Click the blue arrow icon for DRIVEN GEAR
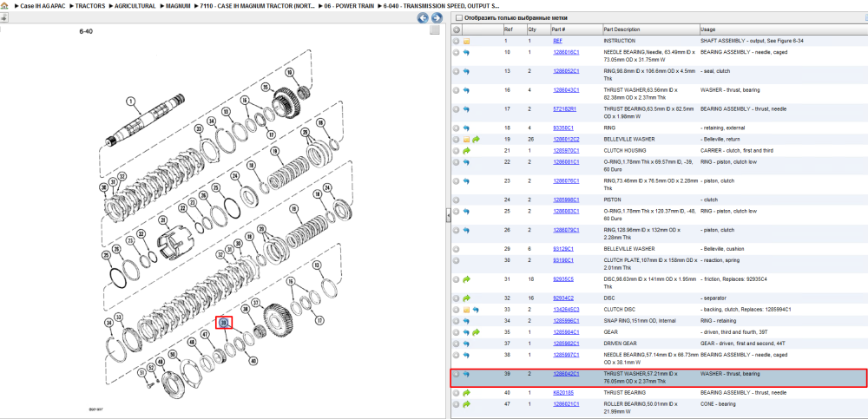This screenshot has width=868, height=419. 466,344
